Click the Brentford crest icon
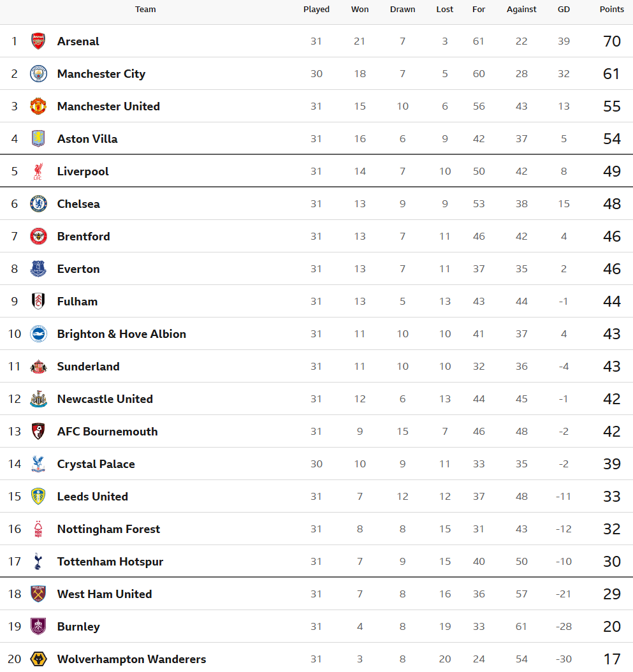The height and width of the screenshot is (672, 633). tap(38, 237)
